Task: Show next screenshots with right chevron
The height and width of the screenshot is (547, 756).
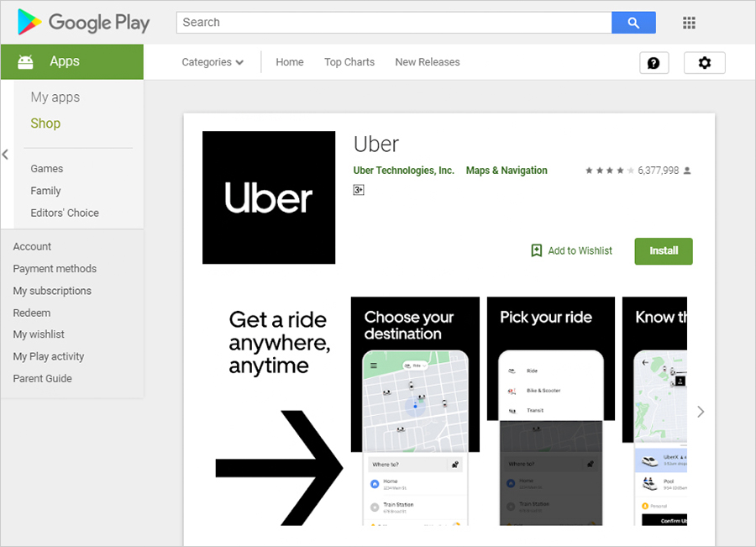Action: coord(701,412)
